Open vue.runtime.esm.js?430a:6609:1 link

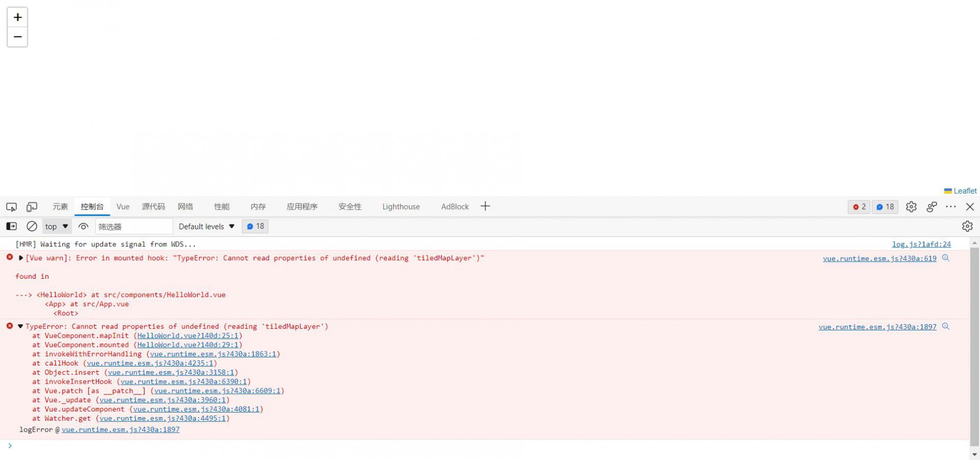point(217,391)
